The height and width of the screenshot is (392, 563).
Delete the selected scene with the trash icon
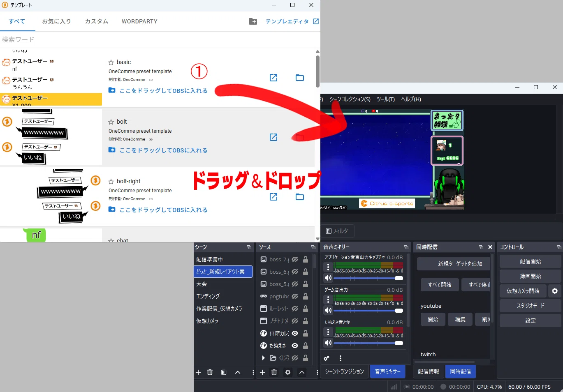point(210,372)
